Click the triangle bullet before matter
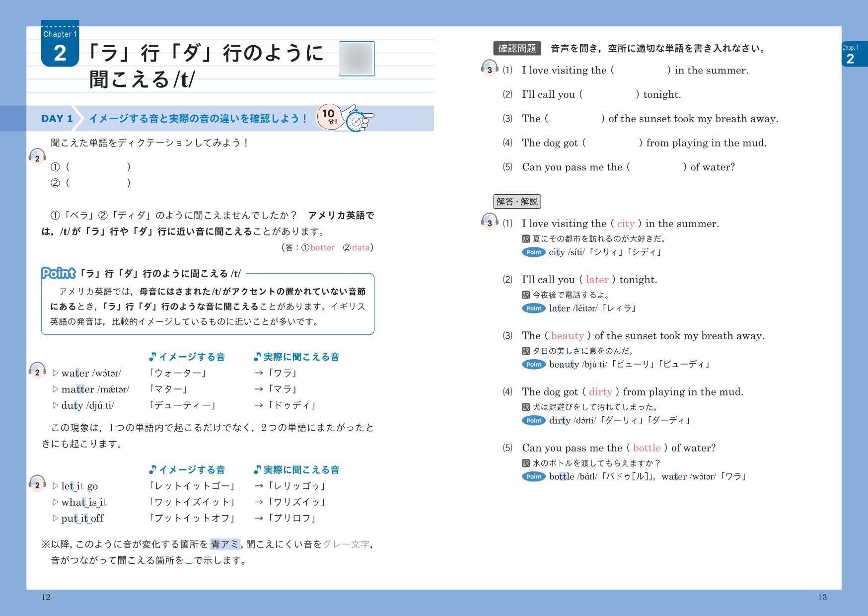The width and height of the screenshot is (868, 616). point(55,389)
